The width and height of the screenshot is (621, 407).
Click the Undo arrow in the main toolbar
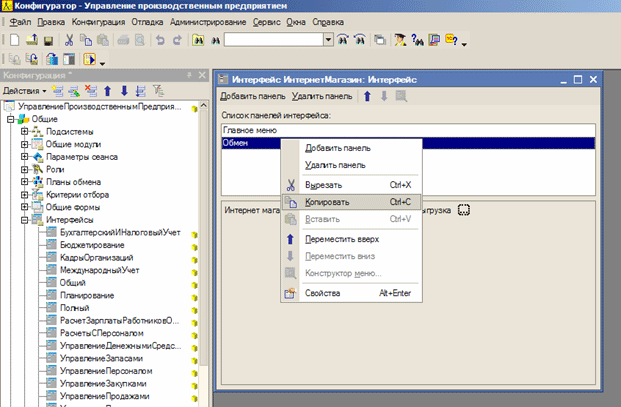pos(160,40)
